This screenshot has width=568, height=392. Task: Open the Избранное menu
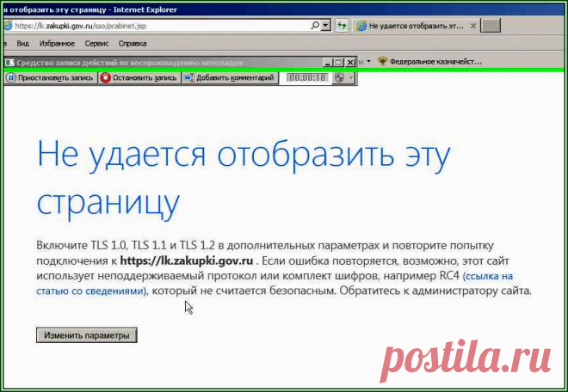57,44
